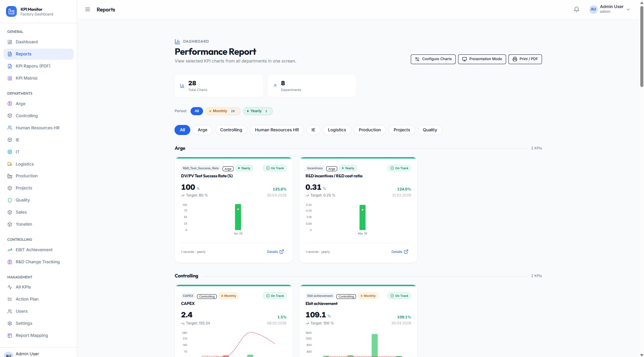Click the Users icon in sidebar
The image size is (644, 357).
[x=10, y=311]
